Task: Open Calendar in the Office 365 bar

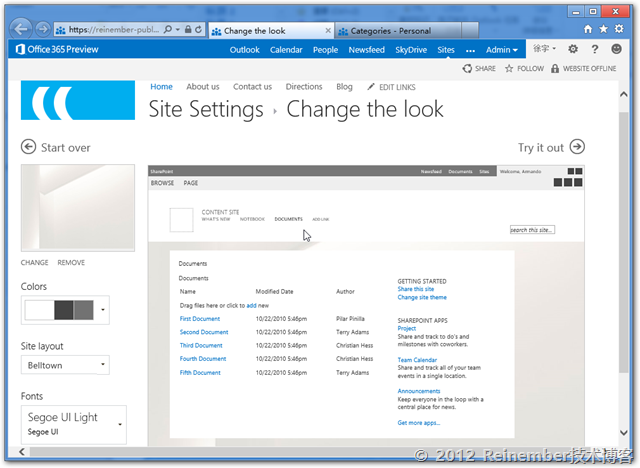Action: click(x=286, y=50)
